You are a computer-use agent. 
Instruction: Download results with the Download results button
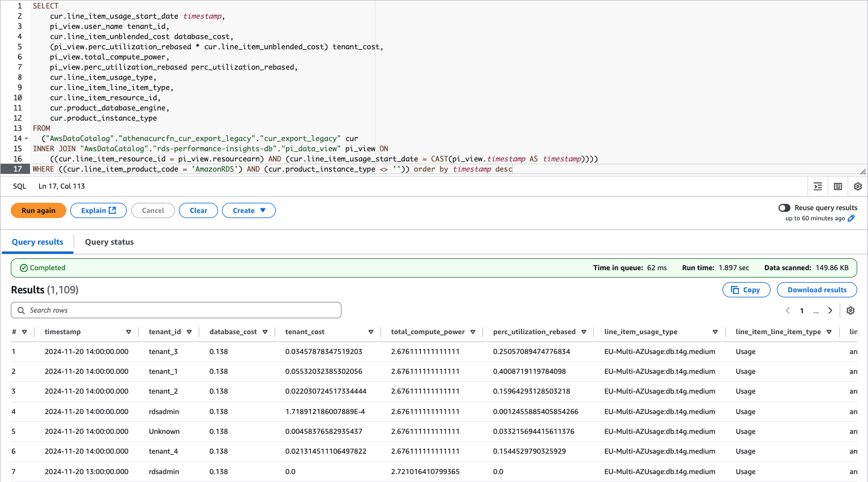point(816,289)
